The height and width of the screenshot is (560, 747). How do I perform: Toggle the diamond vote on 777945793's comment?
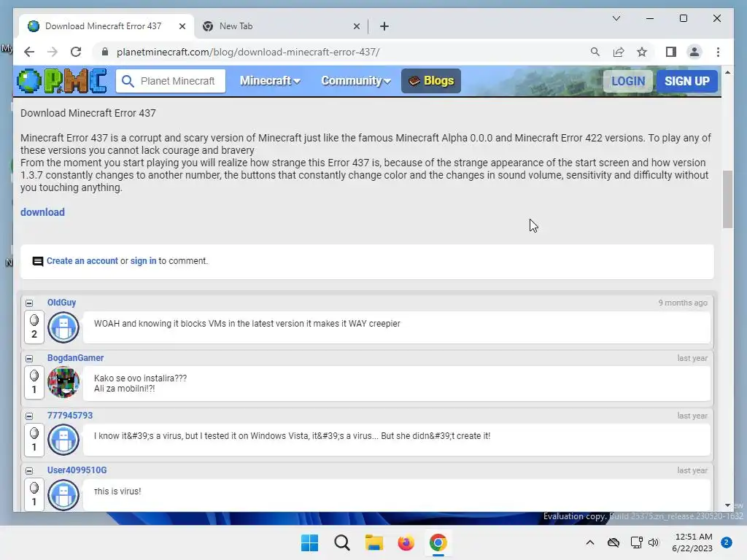click(x=34, y=440)
